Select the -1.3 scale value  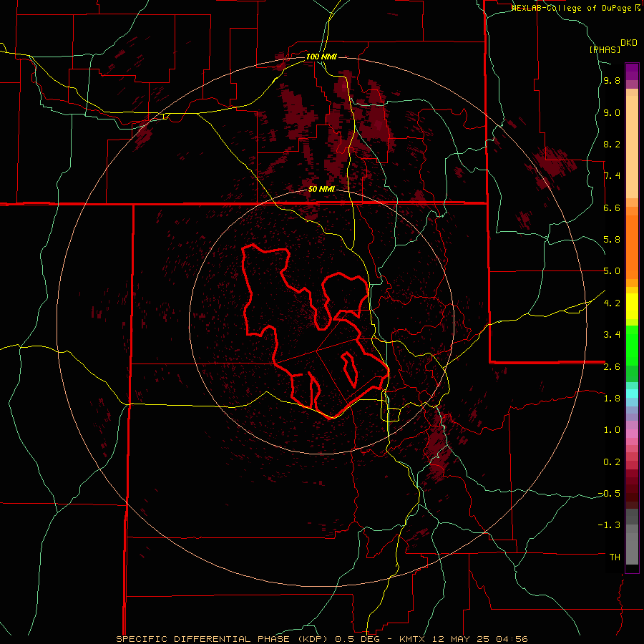coord(609,525)
